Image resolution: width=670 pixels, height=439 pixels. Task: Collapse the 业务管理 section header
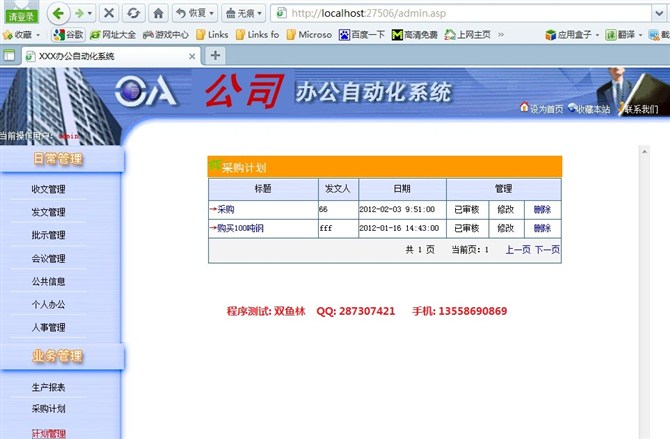[x=60, y=356]
